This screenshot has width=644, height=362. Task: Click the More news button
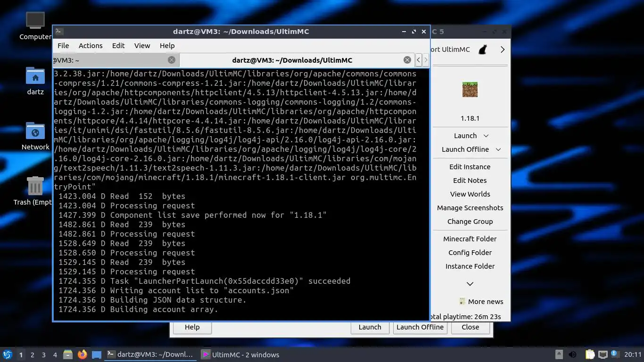coord(481,302)
